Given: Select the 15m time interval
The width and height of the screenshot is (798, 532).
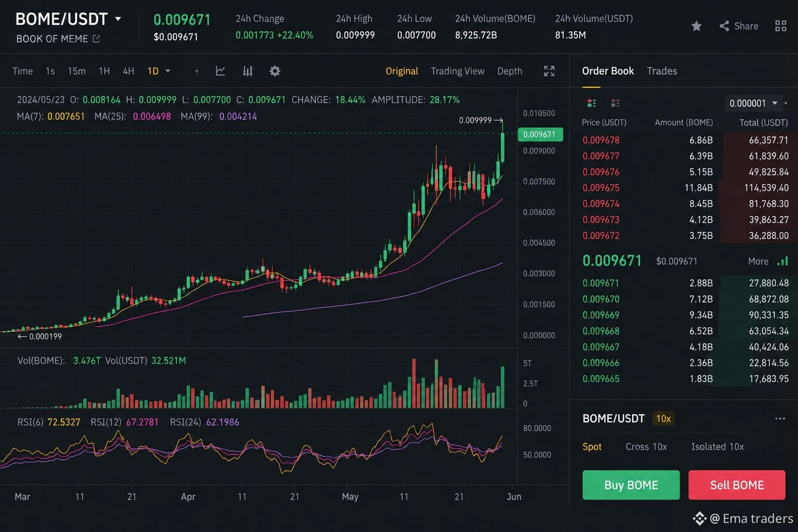Looking at the screenshot, I should pyautogui.click(x=76, y=71).
